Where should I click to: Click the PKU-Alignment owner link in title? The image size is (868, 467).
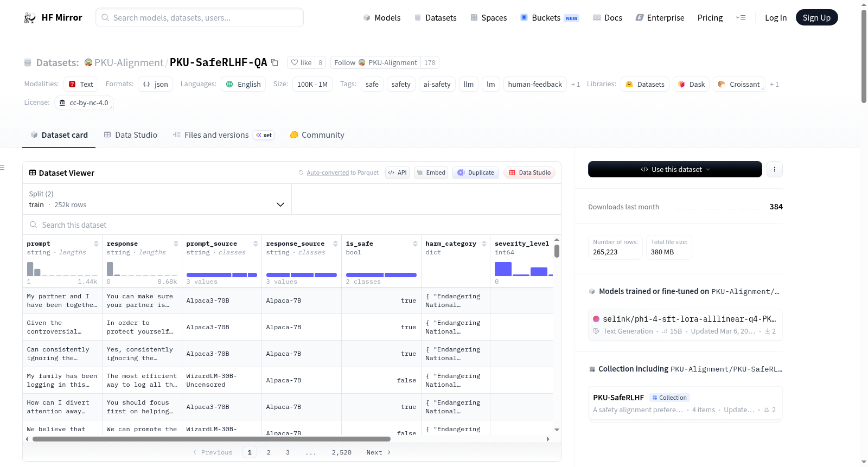tap(129, 62)
